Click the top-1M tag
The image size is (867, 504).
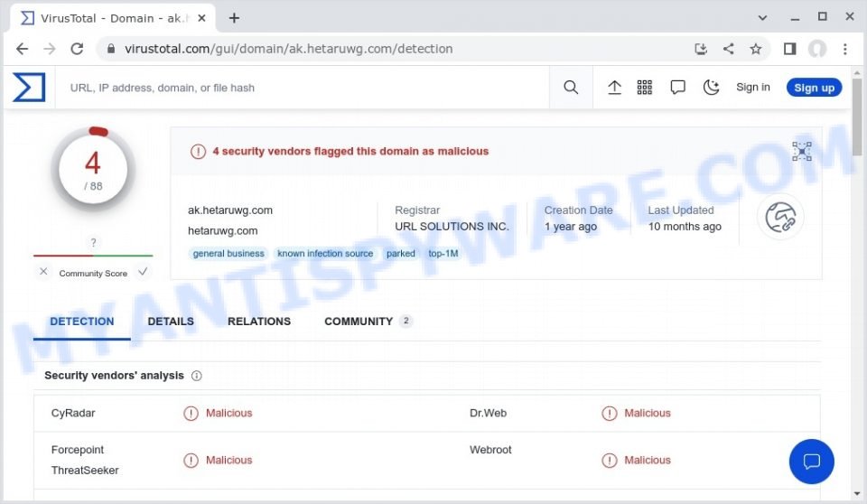(x=443, y=254)
